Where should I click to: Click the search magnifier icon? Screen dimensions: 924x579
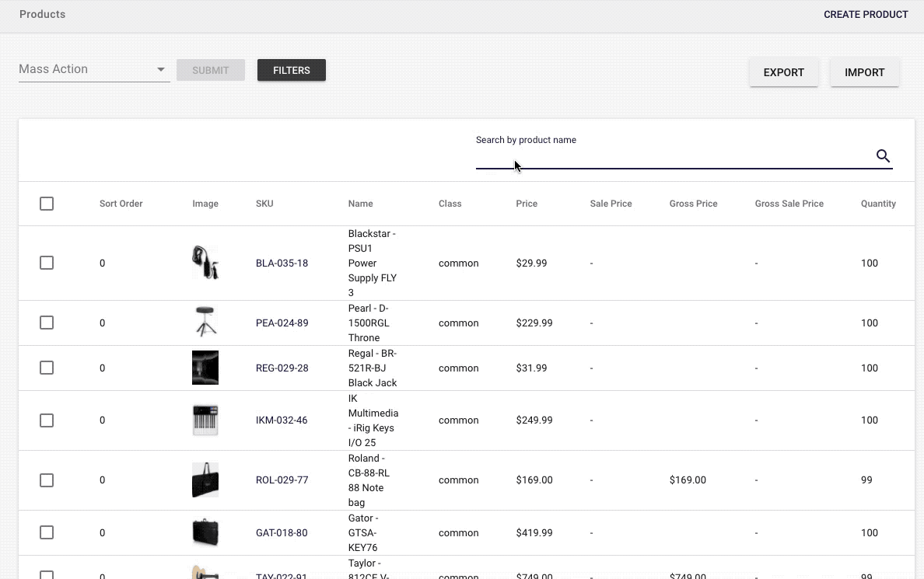tap(883, 155)
